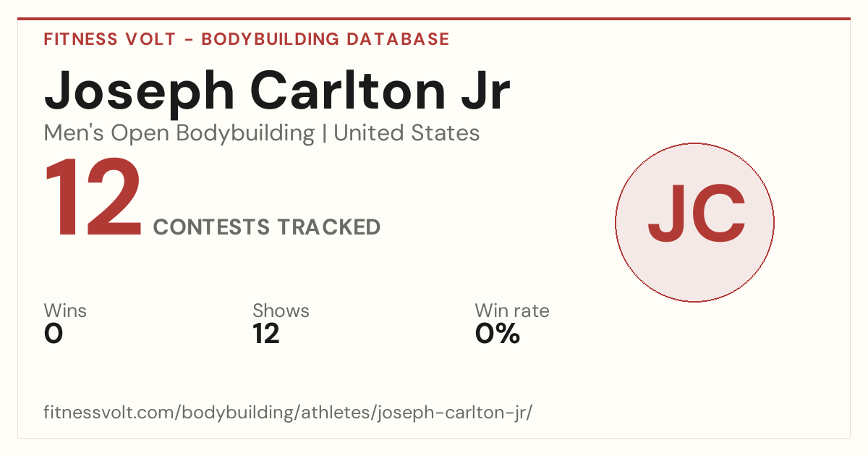
Task: Click the large red 12 number
Action: 93,199
